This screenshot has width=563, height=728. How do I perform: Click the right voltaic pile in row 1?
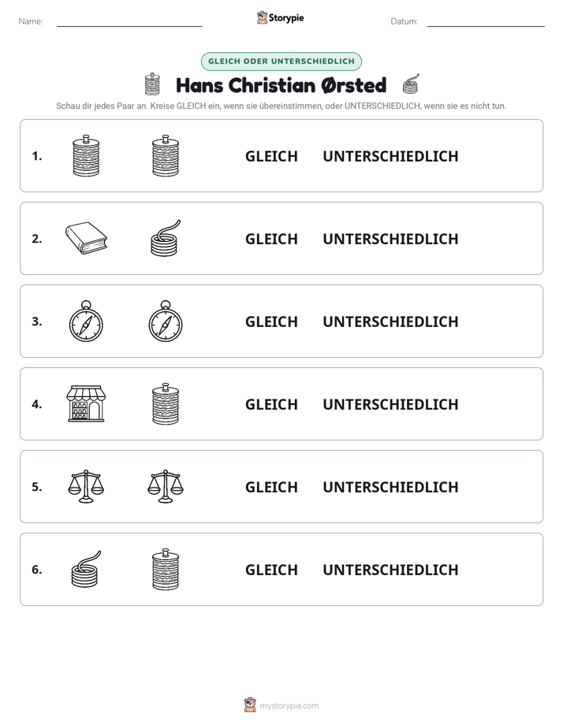coord(166,155)
